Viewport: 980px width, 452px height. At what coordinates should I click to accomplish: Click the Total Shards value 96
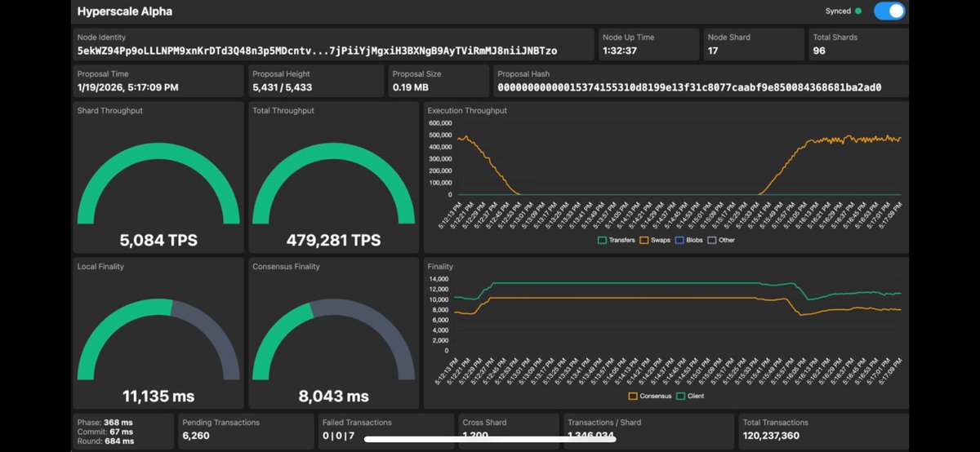(818, 51)
